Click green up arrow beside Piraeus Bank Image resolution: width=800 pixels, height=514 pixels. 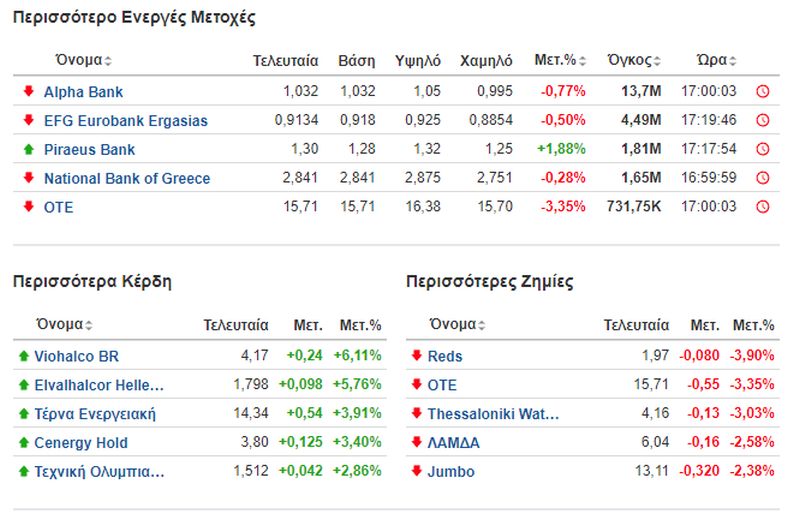coord(29,149)
